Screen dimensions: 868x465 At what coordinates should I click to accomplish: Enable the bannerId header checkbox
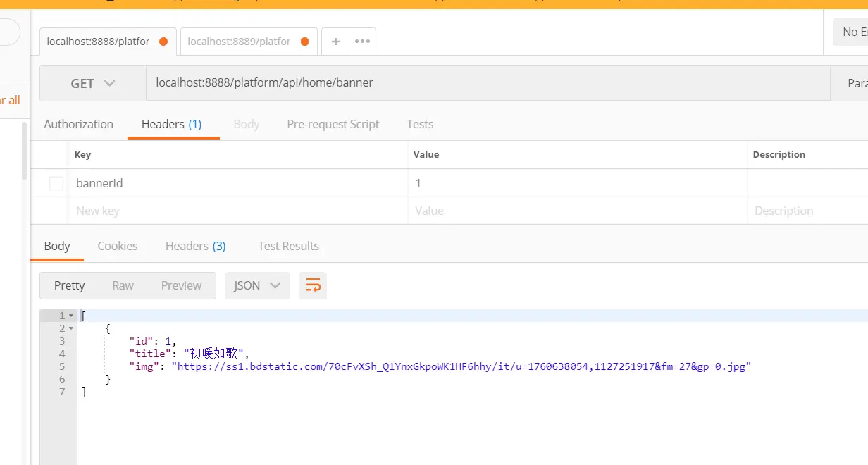point(56,183)
